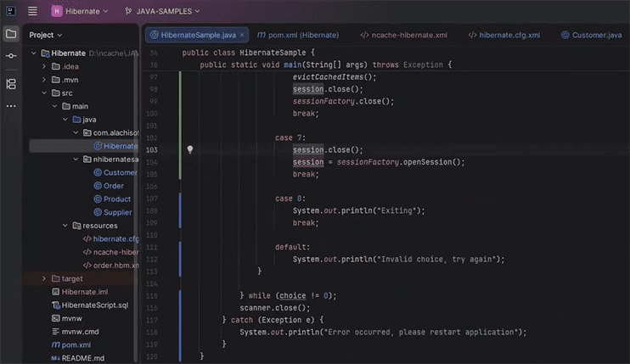
Task: Place the cursor on line 116 scanner.close()
Action: 274,307
